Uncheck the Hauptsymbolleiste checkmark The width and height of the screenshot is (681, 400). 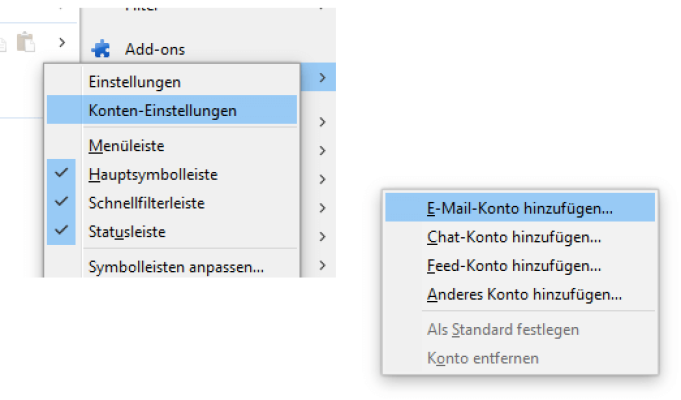click(x=62, y=173)
